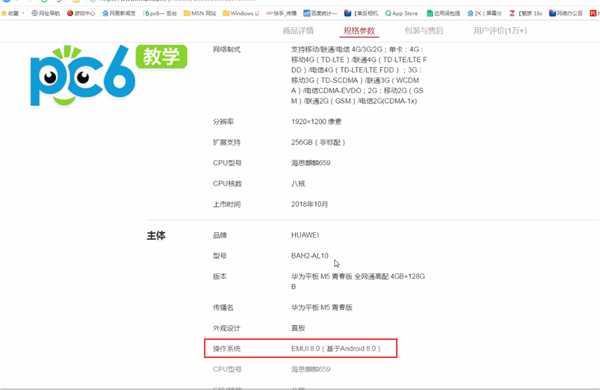Expand the dropdown arrow beside 收藏
Screen dimensions: 600x390
(x=23, y=13)
